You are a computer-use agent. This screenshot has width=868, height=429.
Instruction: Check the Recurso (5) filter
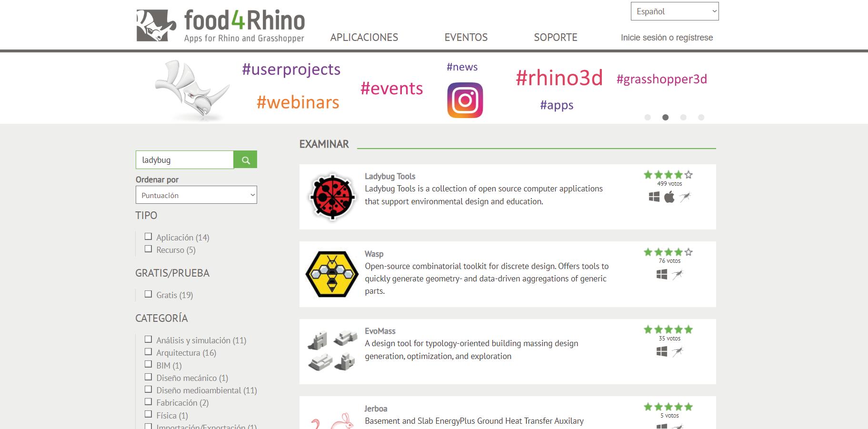point(148,249)
